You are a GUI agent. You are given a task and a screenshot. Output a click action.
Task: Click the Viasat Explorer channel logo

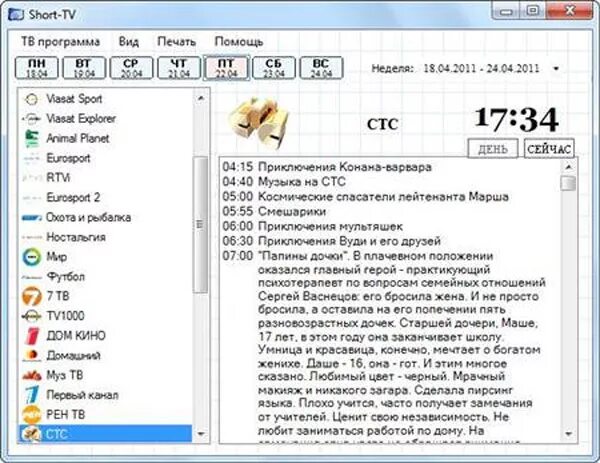pos(31,119)
